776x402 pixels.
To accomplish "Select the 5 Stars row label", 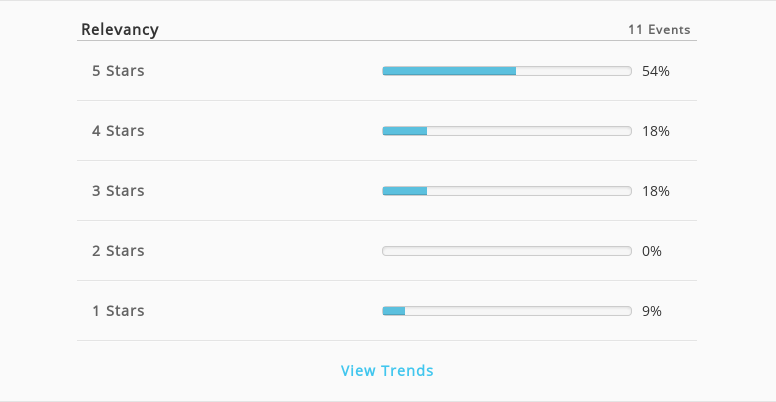I will 118,71.
